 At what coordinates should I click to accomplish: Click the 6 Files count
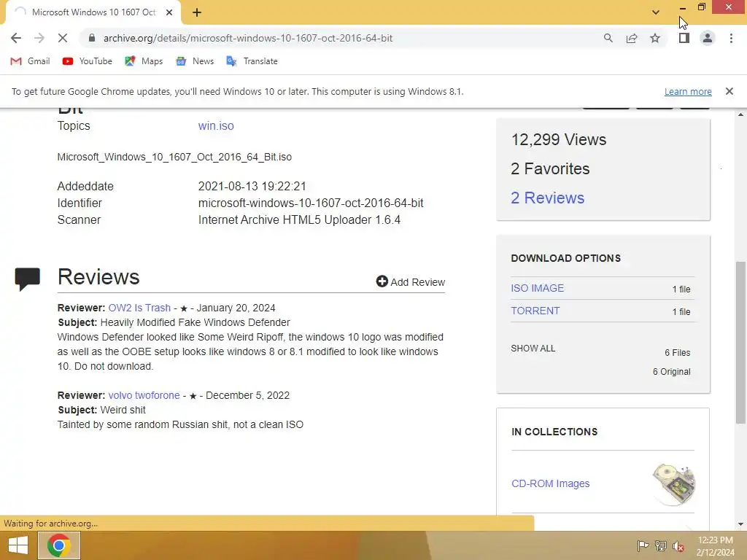pyautogui.click(x=678, y=353)
